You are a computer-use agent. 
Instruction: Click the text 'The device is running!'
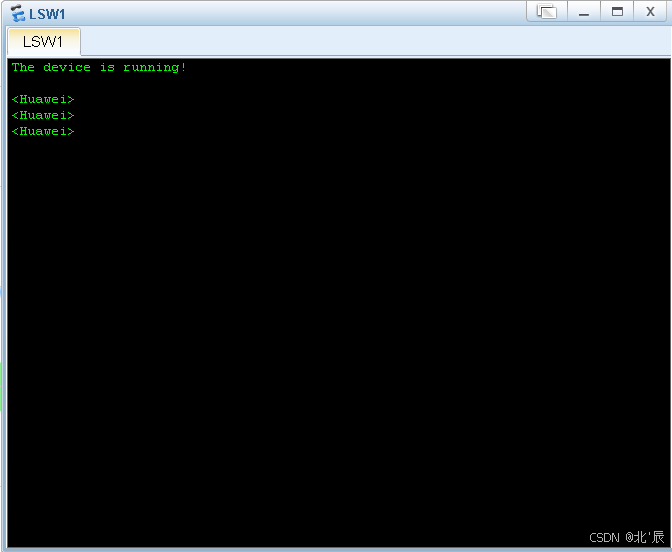[x=99, y=67]
